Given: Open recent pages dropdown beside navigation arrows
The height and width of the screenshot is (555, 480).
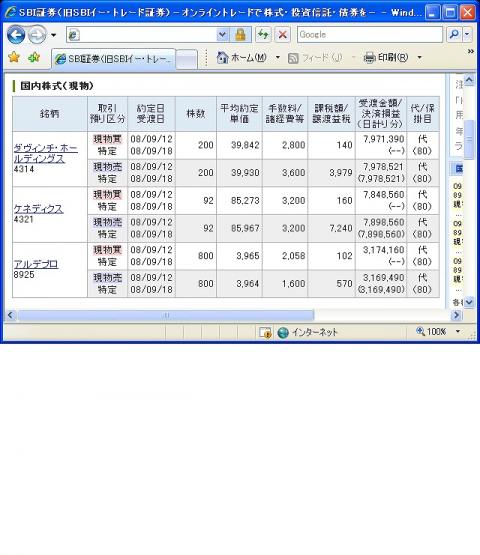Looking at the screenshot, I should coord(53,35).
